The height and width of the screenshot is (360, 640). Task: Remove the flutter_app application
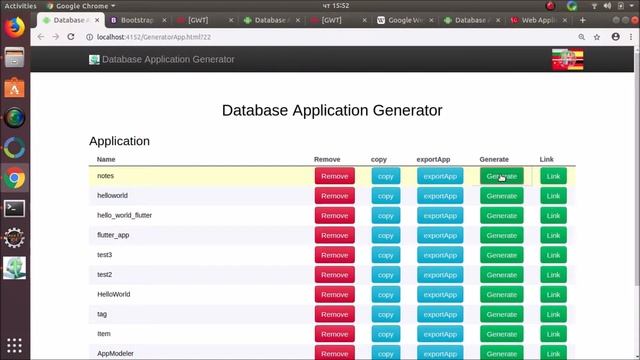pos(335,236)
